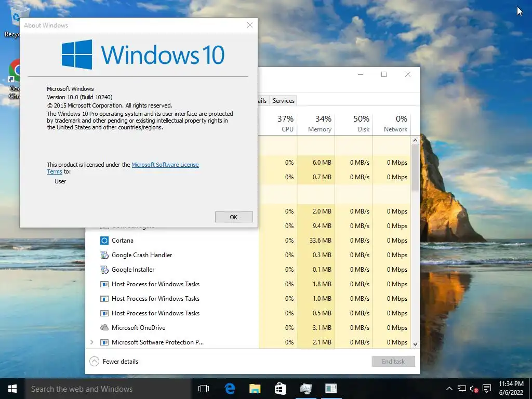Open the Start menu
This screenshot has height=399, width=532.
12,389
